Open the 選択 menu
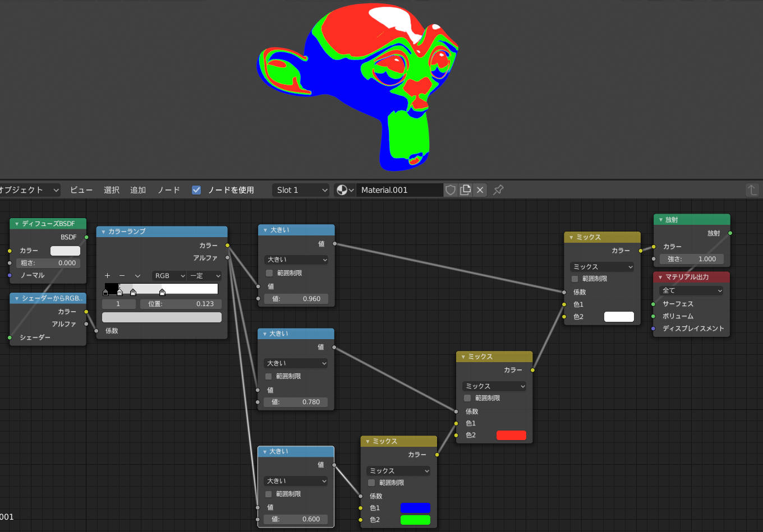The height and width of the screenshot is (532, 763). point(112,190)
